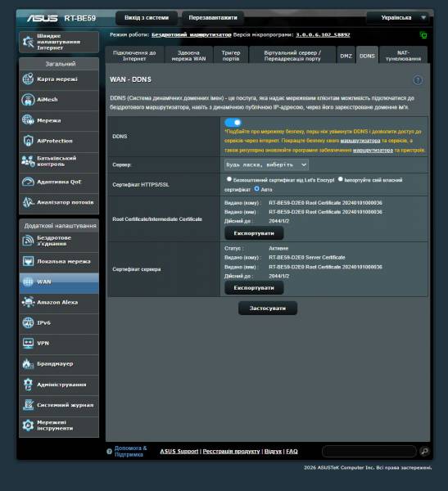
Task: Select the Let's Encrypt free certificate radio
Action: (x=229, y=179)
